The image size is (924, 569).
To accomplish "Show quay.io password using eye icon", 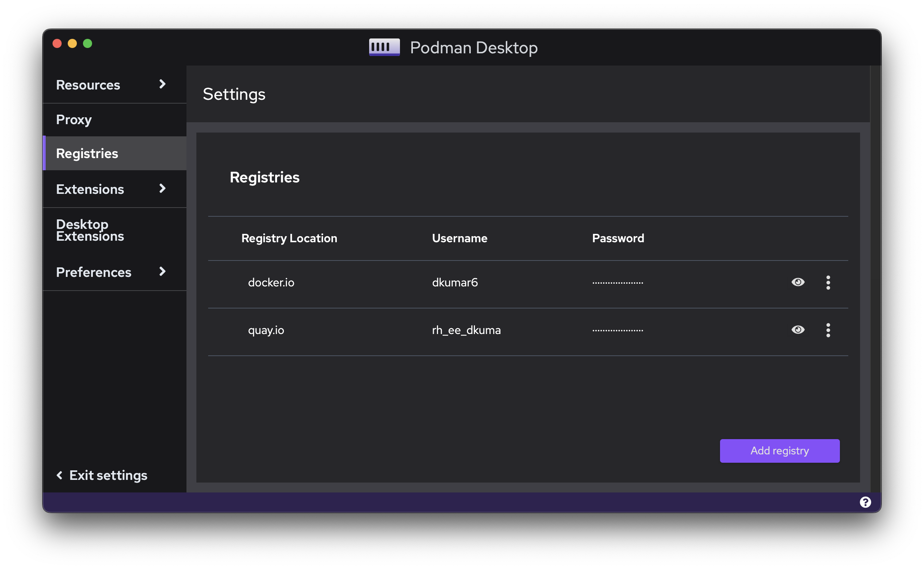I will [x=798, y=330].
